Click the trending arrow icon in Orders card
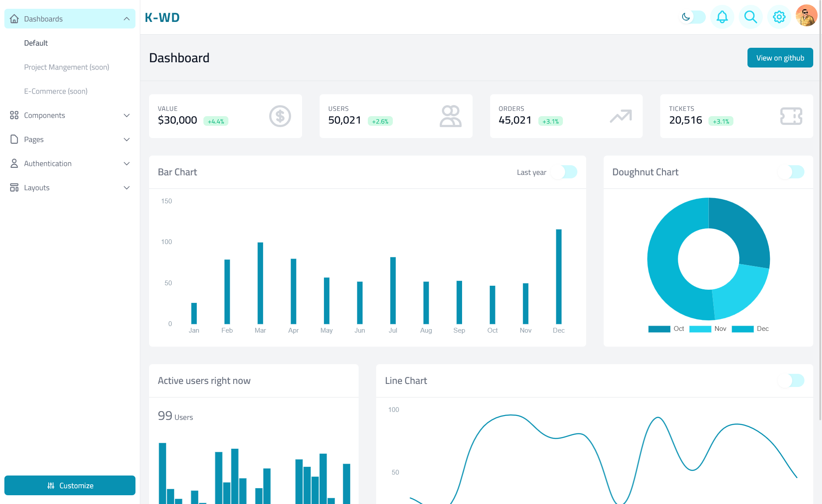This screenshot has height=504, width=822. pyautogui.click(x=620, y=116)
